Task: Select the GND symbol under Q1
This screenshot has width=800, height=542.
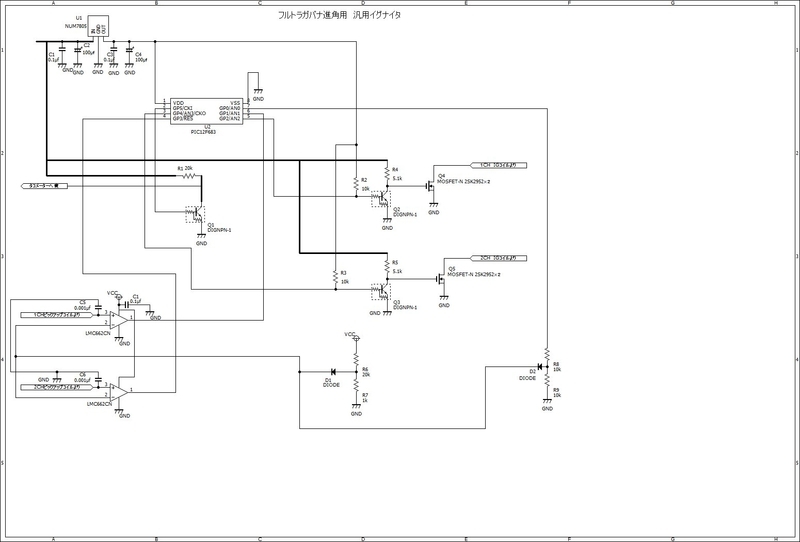Action: pyautogui.click(x=201, y=238)
